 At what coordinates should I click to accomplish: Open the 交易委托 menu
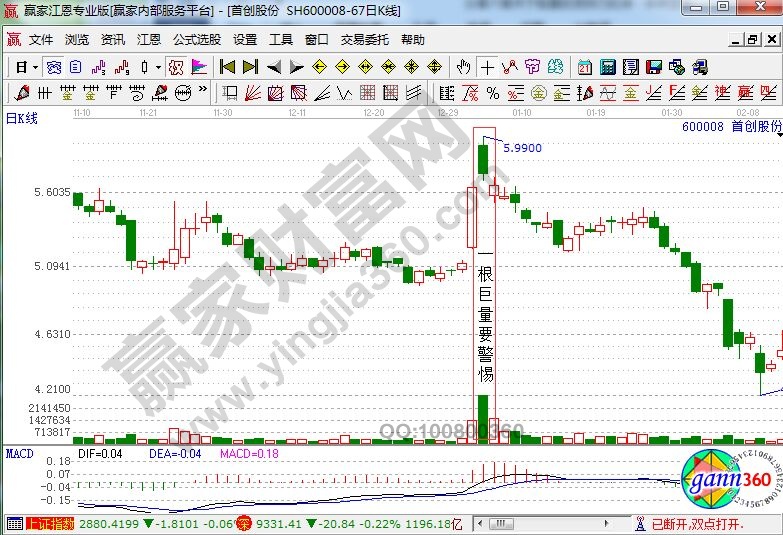click(364, 40)
